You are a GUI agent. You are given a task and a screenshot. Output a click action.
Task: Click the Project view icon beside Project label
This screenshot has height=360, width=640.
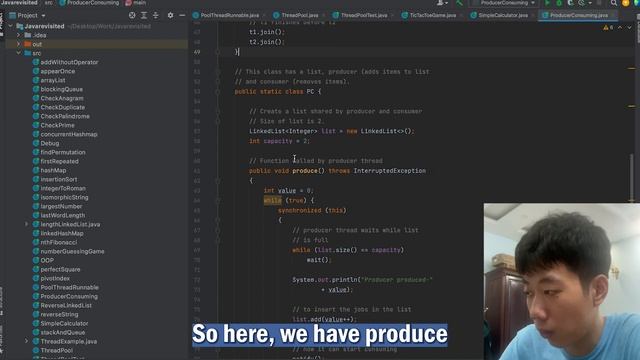click(x=12, y=16)
